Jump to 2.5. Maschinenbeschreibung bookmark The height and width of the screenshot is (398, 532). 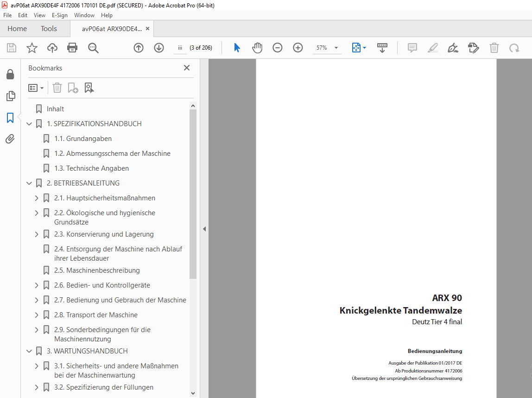click(97, 270)
